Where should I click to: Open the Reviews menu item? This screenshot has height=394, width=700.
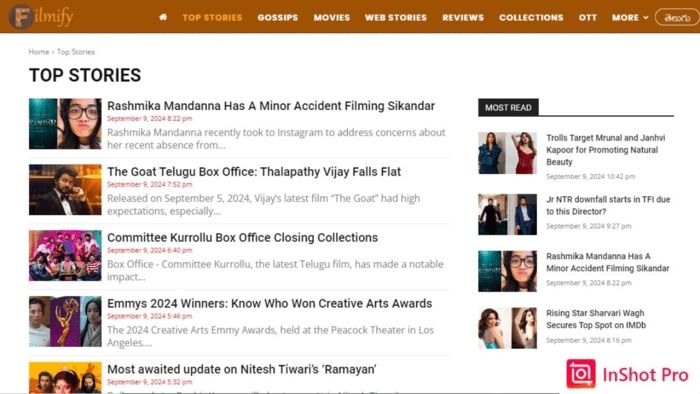(x=463, y=17)
